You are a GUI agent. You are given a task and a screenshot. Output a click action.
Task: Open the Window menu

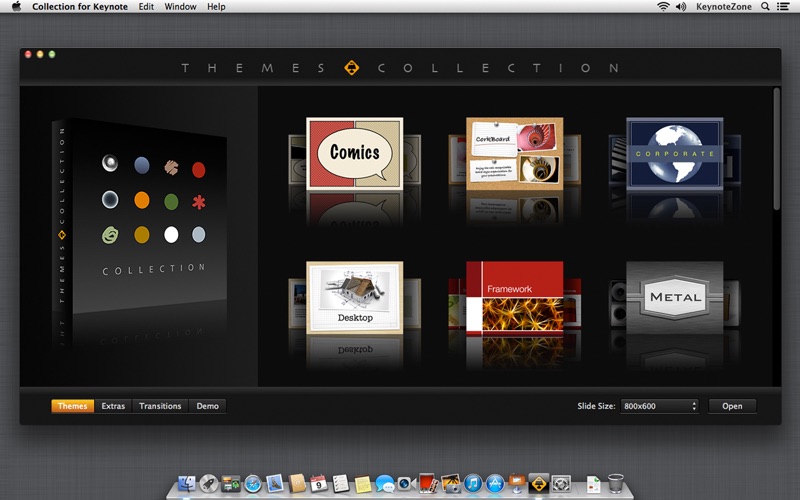[181, 7]
